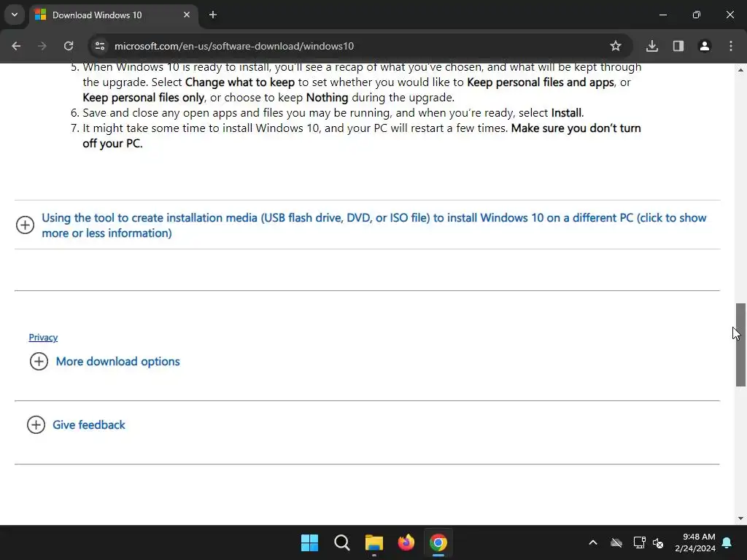Click the OneDrive cloud tray icon
Viewport: 747px width, 560px height.
point(616,542)
